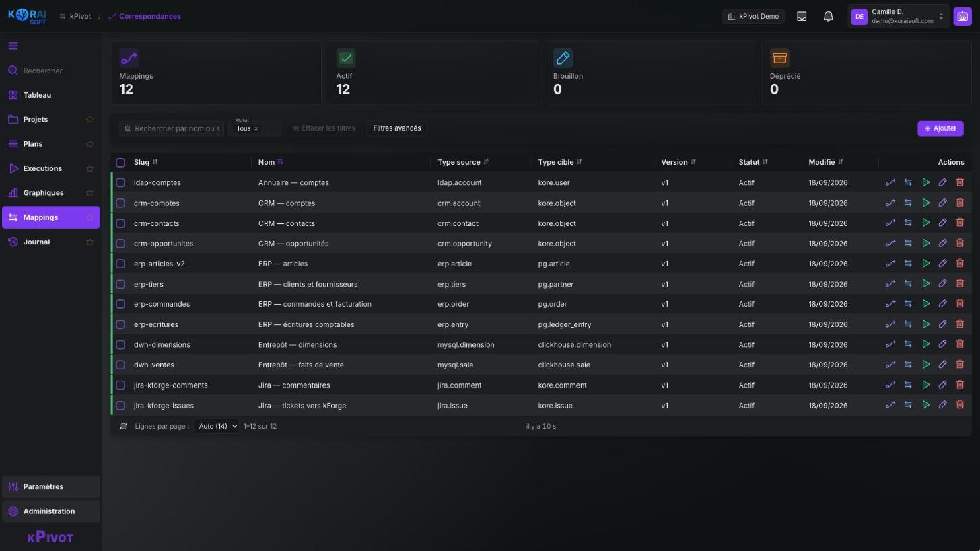This screenshot has width=980, height=551.
Task: Toggle the Mappings favorite star
Action: click(90, 217)
